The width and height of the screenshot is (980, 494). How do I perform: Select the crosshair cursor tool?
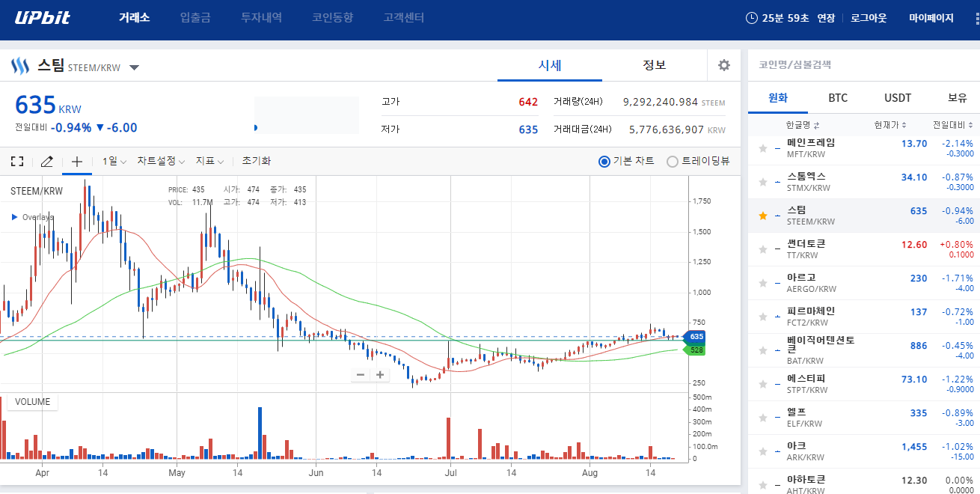pos(76,161)
